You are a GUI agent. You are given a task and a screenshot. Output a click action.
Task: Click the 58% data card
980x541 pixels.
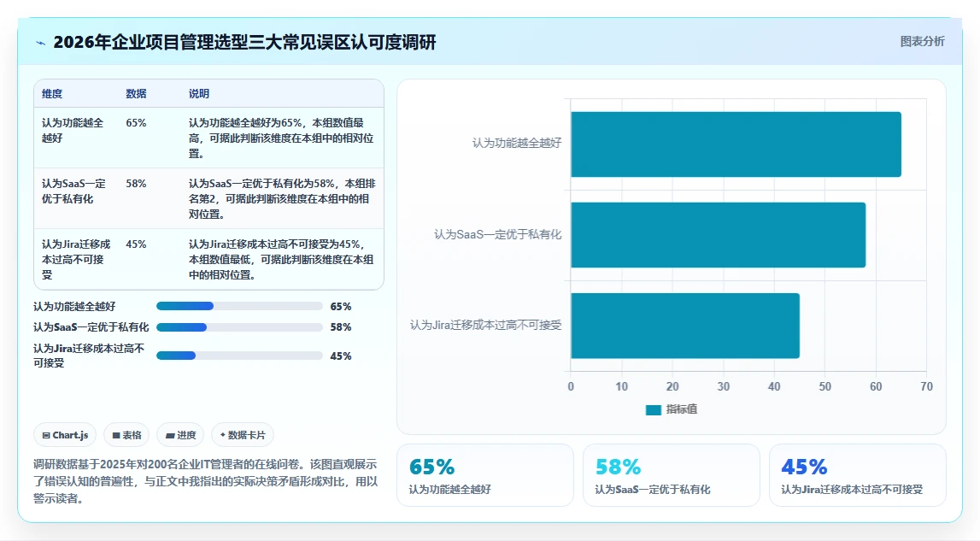672,475
